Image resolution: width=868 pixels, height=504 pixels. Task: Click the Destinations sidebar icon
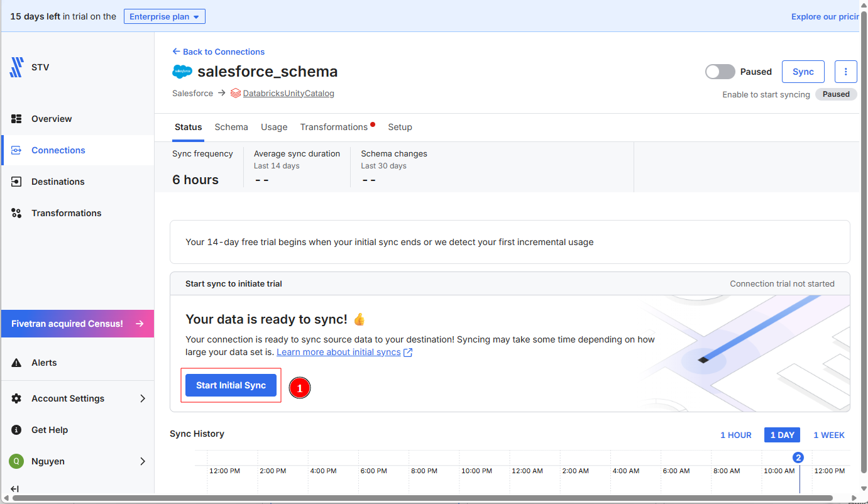click(17, 182)
